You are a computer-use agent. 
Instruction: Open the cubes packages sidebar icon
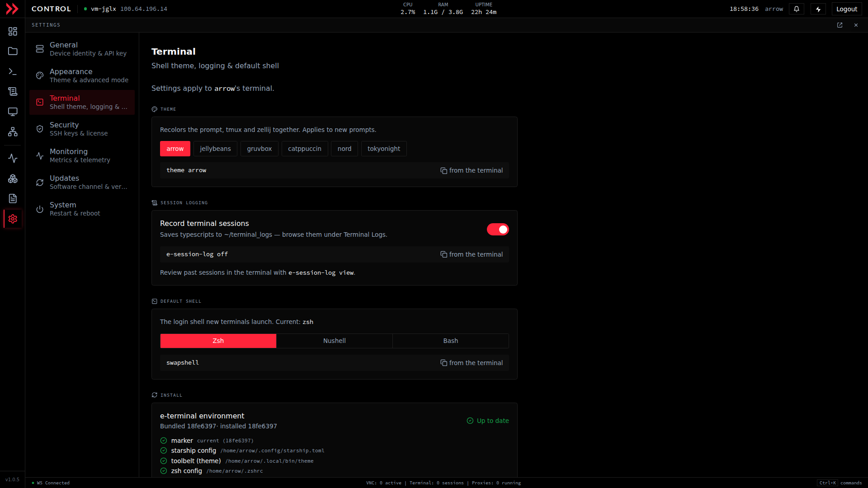coord(13,178)
